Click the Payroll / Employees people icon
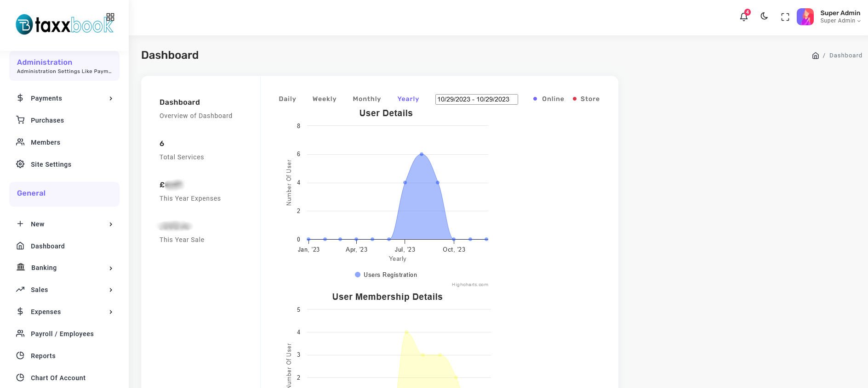The image size is (868, 388). tap(20, 333)
